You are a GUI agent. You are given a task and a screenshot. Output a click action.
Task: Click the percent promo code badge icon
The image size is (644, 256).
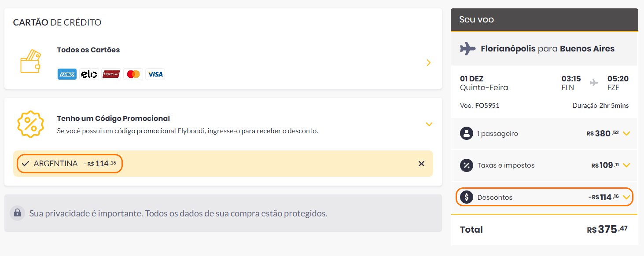click(x=30, y=124)
